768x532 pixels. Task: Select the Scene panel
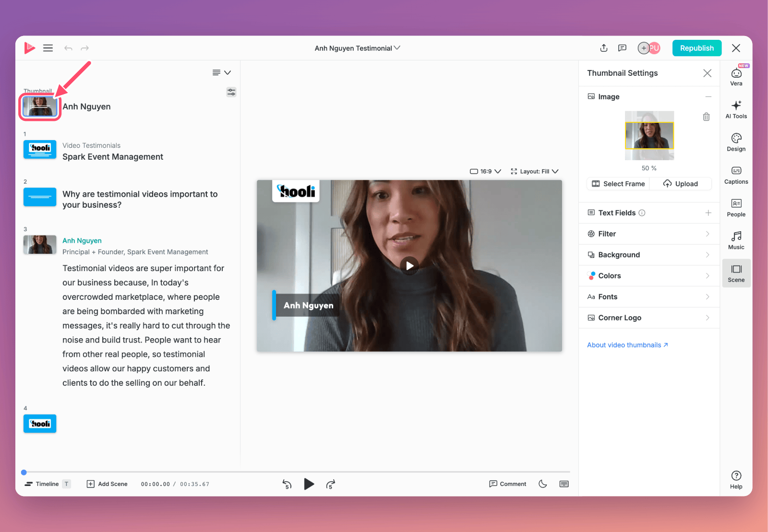pos(736,273)
